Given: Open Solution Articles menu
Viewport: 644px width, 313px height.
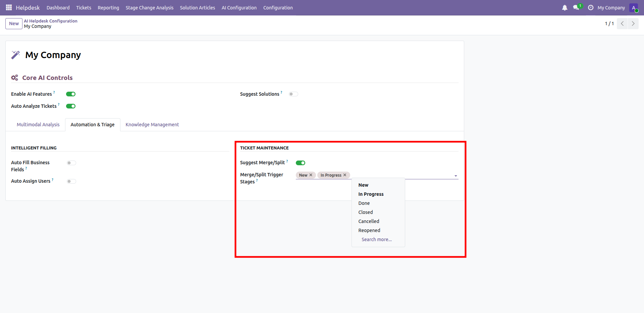Looking at the screenshot, I should 198,8.
